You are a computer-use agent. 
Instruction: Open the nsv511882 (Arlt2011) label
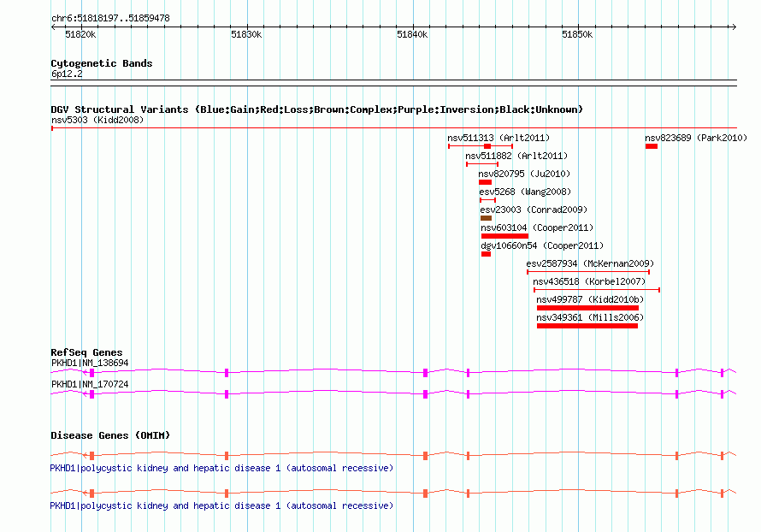click(516, 156)
